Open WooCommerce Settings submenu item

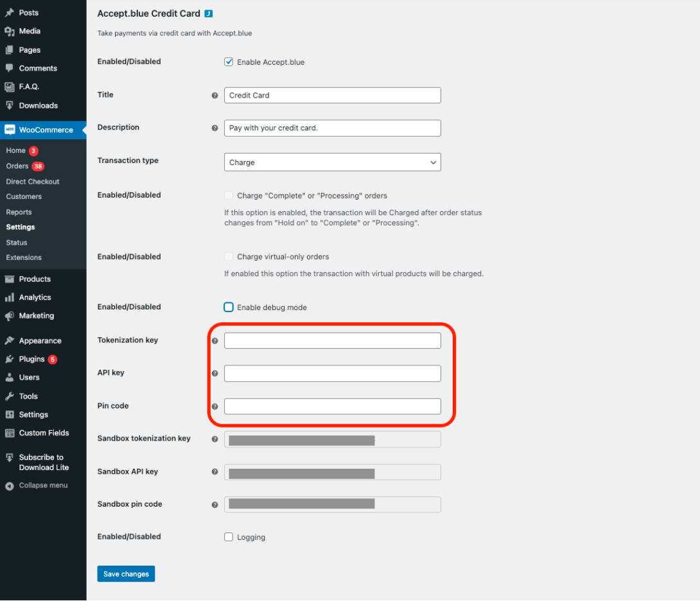click(x=21, y=227)
